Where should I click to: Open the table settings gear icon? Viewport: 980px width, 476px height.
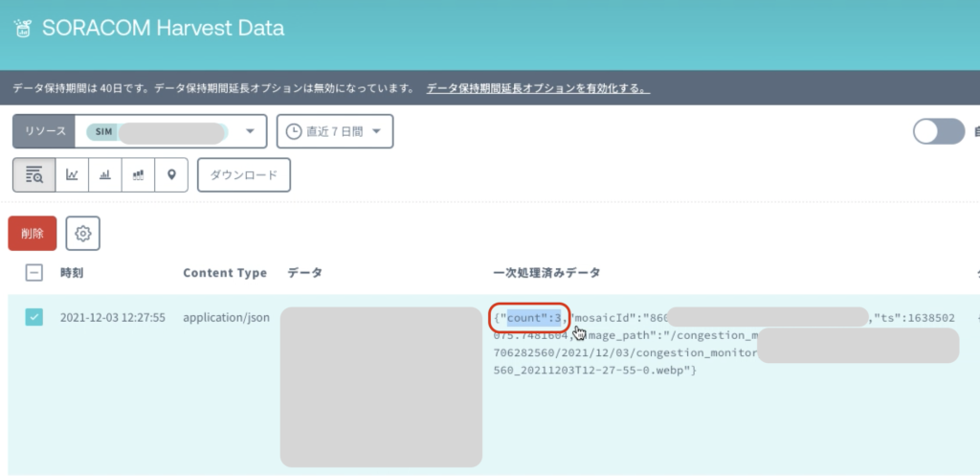click(82, 234)
